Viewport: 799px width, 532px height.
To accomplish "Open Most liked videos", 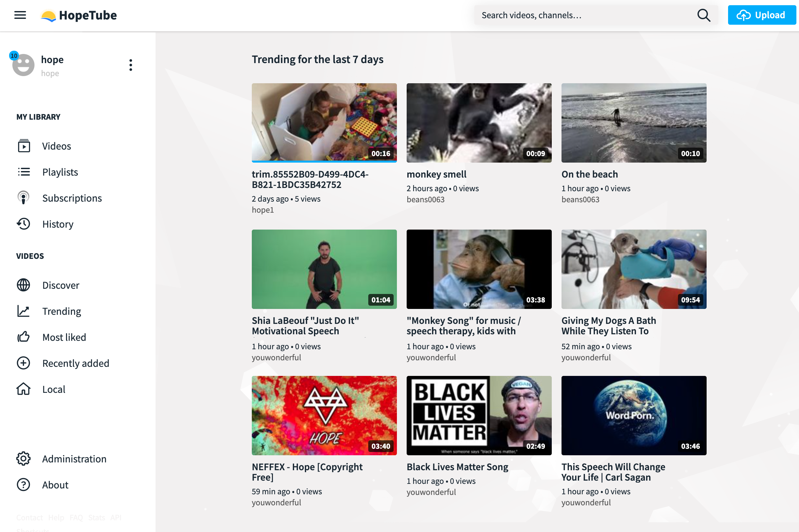I will (x=64, y=337).
